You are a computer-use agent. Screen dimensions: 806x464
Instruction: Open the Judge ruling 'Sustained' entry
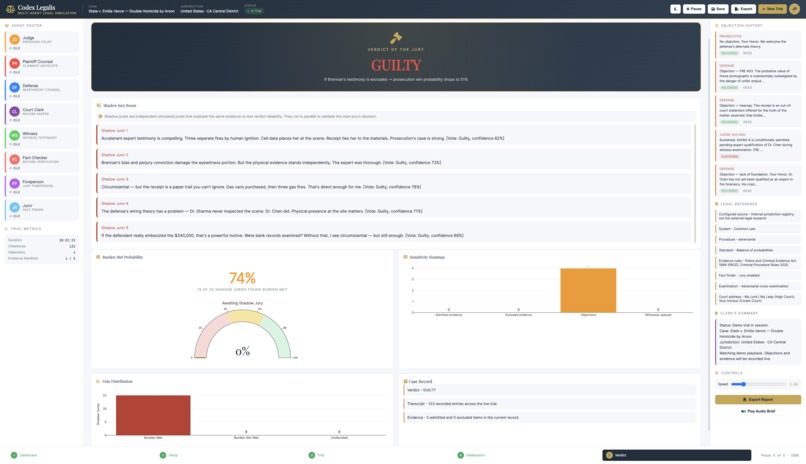758,145
